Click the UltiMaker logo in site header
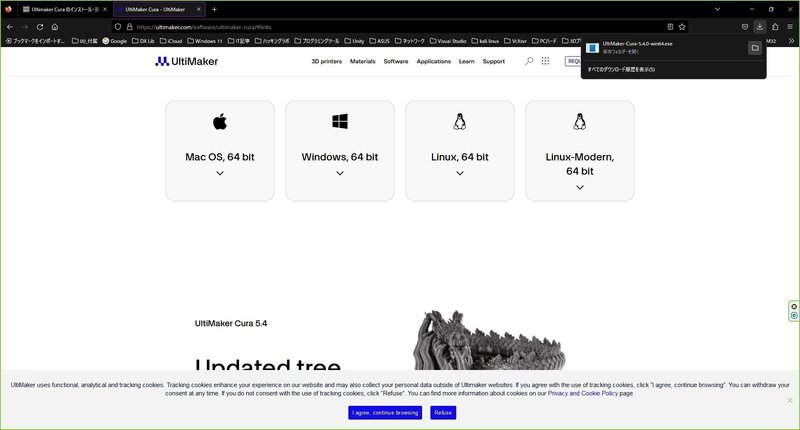 pyautogui.click(x=187, y=61)
